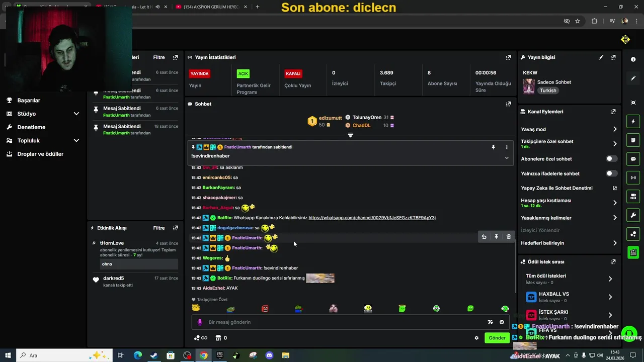Pop out the Kanal Eylemleri panel
This screenshot has height=362, width=644.
click(x=613, y=112)
